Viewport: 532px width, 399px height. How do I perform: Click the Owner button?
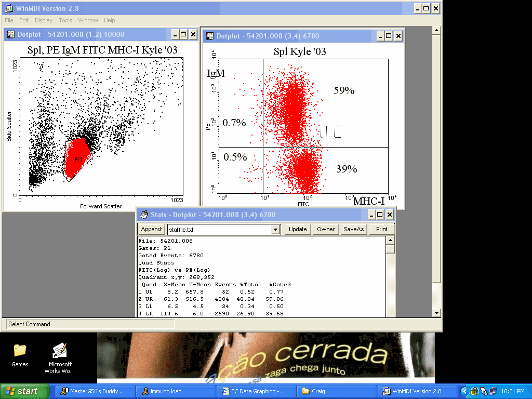tap(326, 229)
